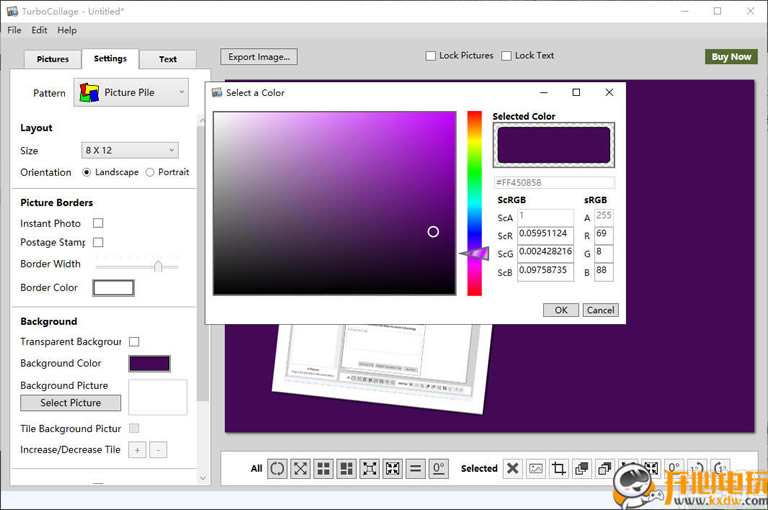The image size is (768, 510).
Task: Toggle the Instant Photo checkbox
Action: click(x=98, y=223)
